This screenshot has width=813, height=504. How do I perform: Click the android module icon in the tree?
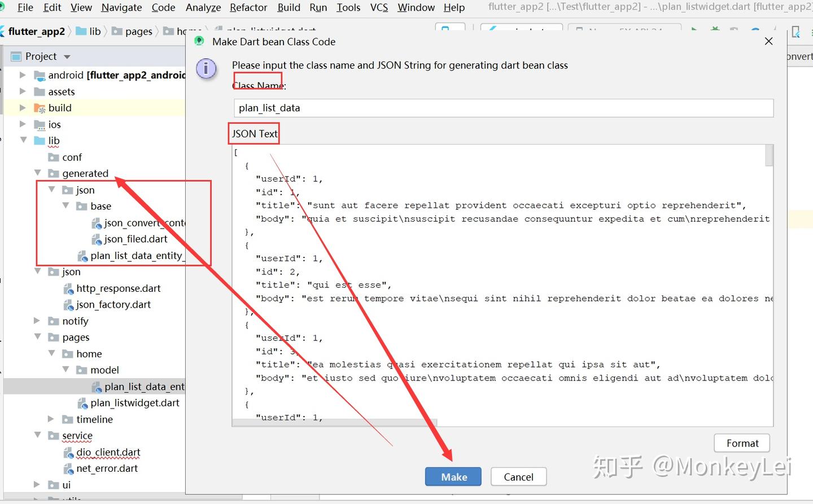pos(40,74)
